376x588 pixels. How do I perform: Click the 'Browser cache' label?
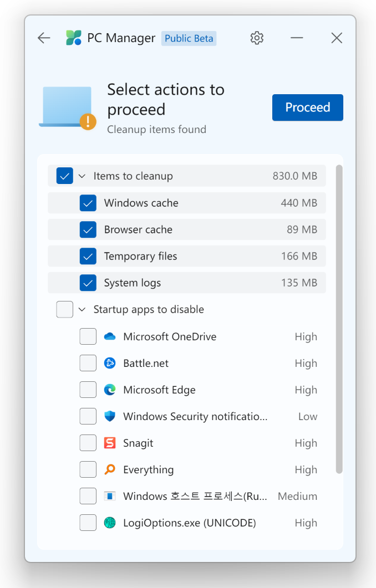138,229
